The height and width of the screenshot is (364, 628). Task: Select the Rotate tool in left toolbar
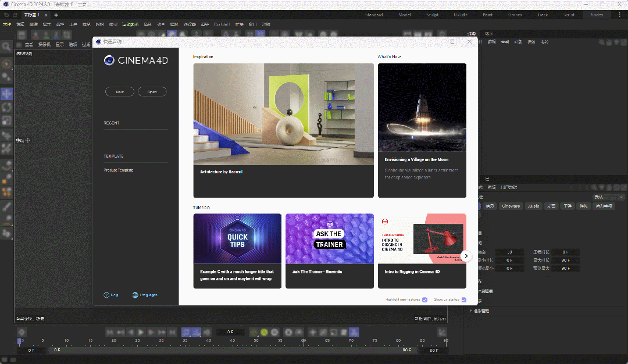click(x=6, y=108)
